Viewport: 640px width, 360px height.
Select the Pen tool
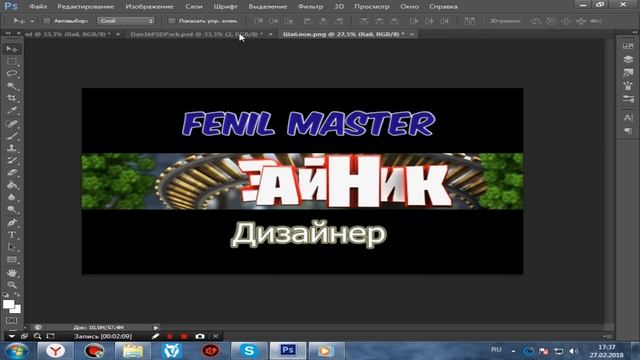click(12, 222)
